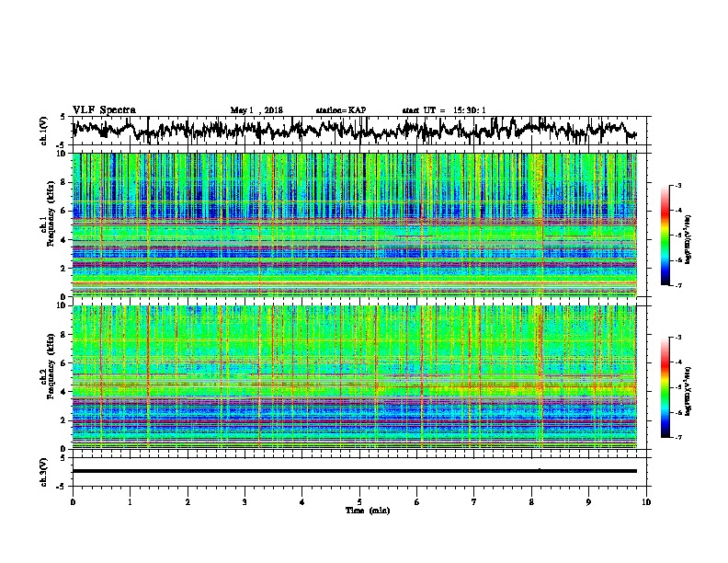Click the "5" tick of ch.1(V) axis
The image size is (728, 563).
[x=63, y=117]
